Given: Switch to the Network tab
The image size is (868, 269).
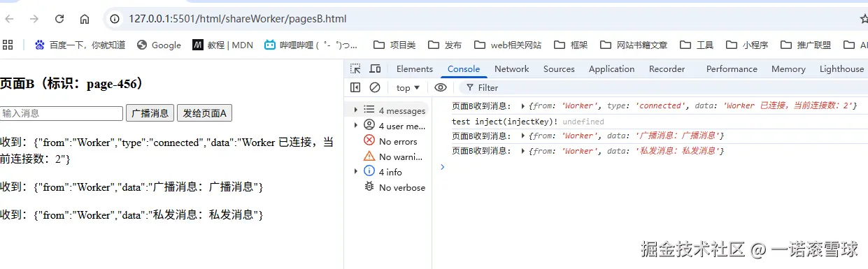Looking at the screenshot, I should click(512, 68).
